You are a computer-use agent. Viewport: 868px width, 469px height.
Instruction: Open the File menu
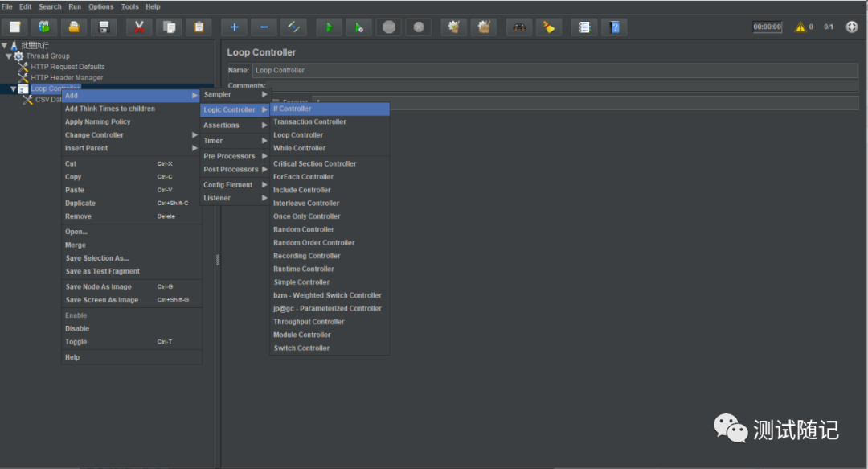7,6
